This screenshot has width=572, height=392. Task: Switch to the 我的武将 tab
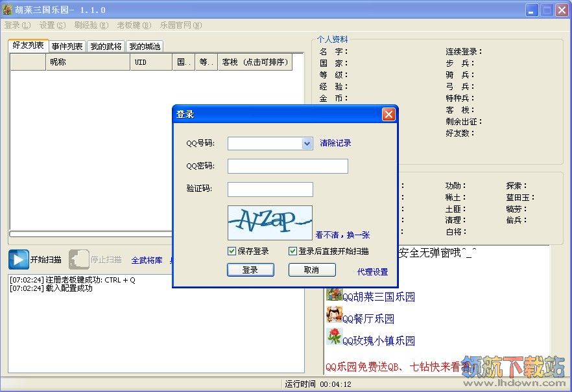(106, 46)
